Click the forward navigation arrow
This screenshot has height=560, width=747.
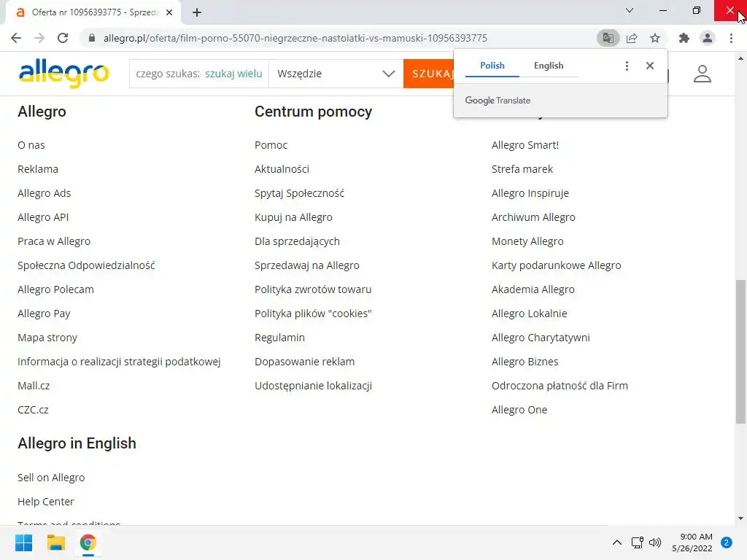click(x=39, y=38)
